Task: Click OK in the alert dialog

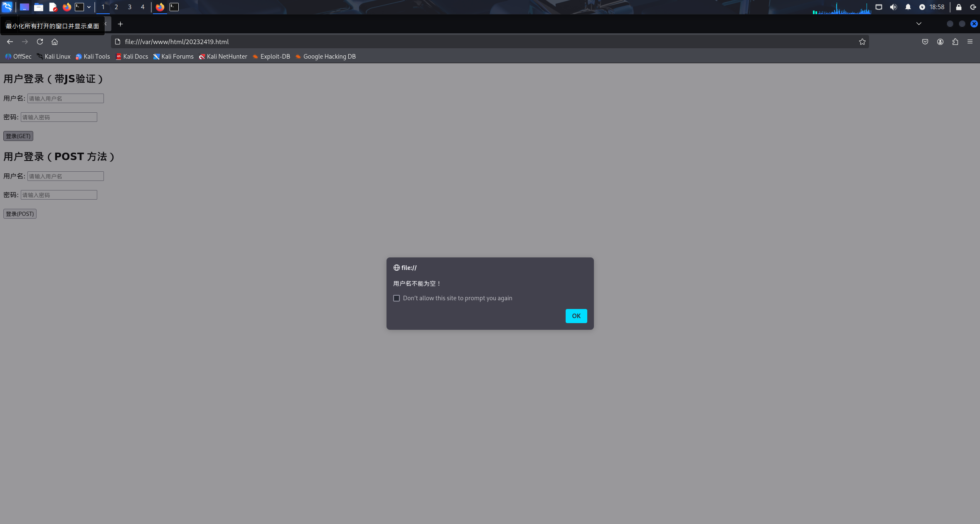Action: (576, 316)
